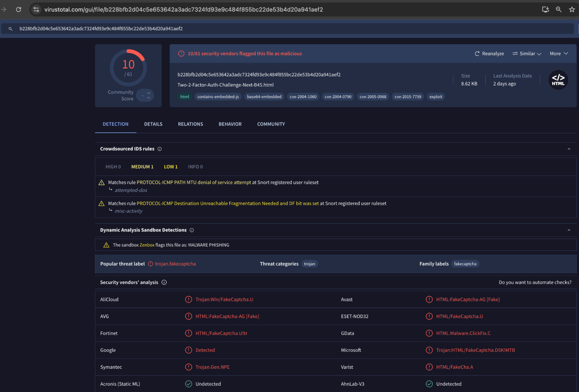Open the RELATIONS tab

(x=191, y=124)
